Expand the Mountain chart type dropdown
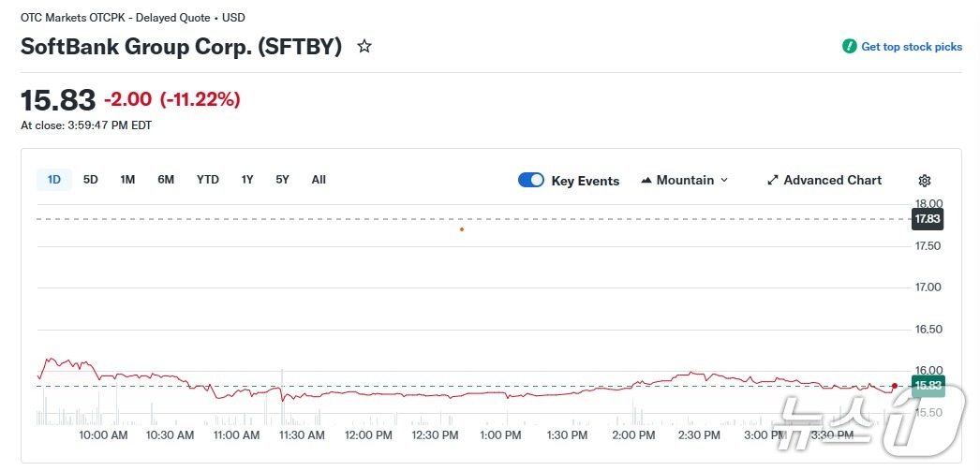This screenshot has height=471, width=980. (685, 180)
